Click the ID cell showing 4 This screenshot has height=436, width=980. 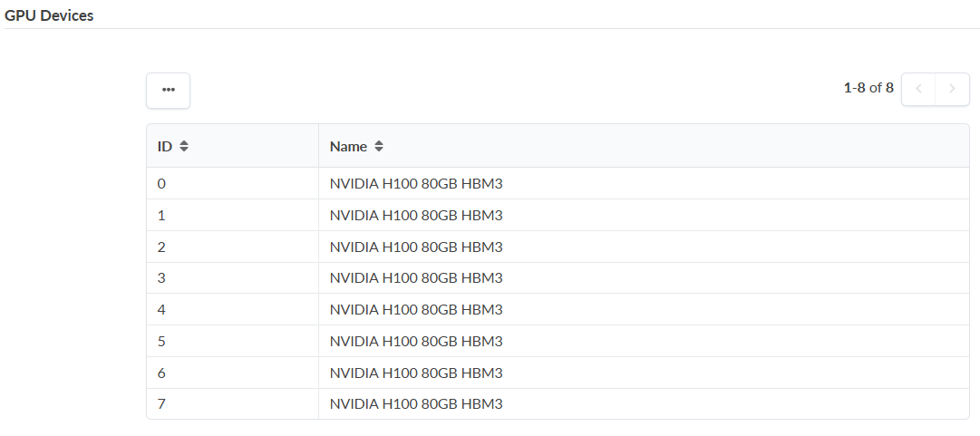click(x=162, y=309)
